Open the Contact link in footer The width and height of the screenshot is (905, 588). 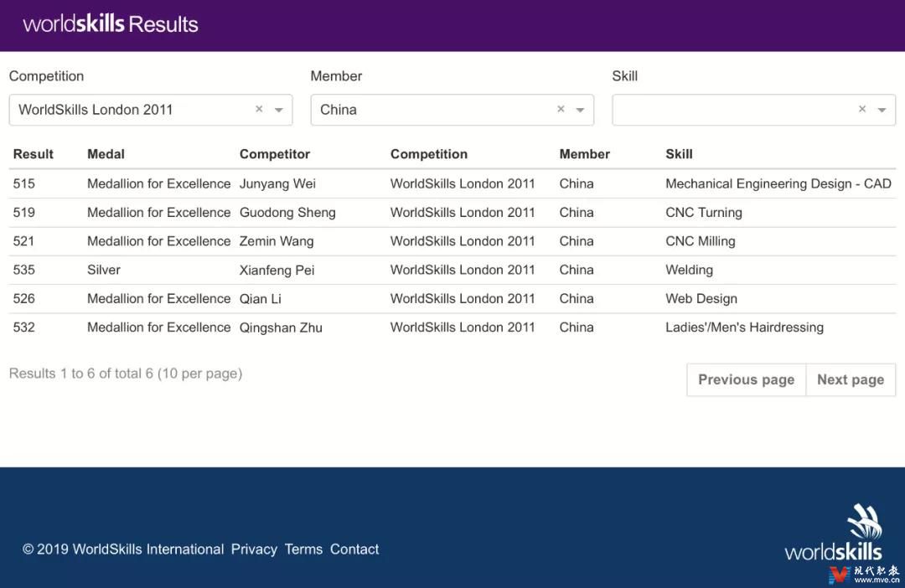[x=354, y=549]
